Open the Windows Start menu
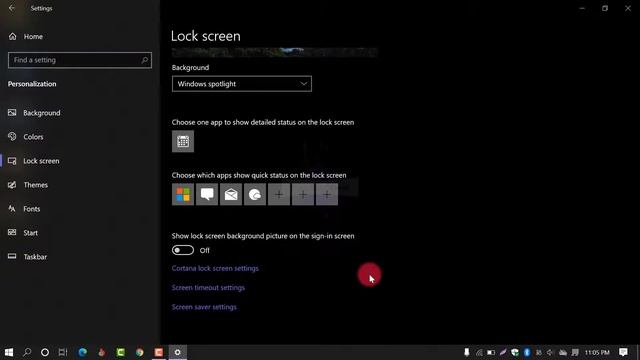Screen dimensions: 640x360 [9, 352]
